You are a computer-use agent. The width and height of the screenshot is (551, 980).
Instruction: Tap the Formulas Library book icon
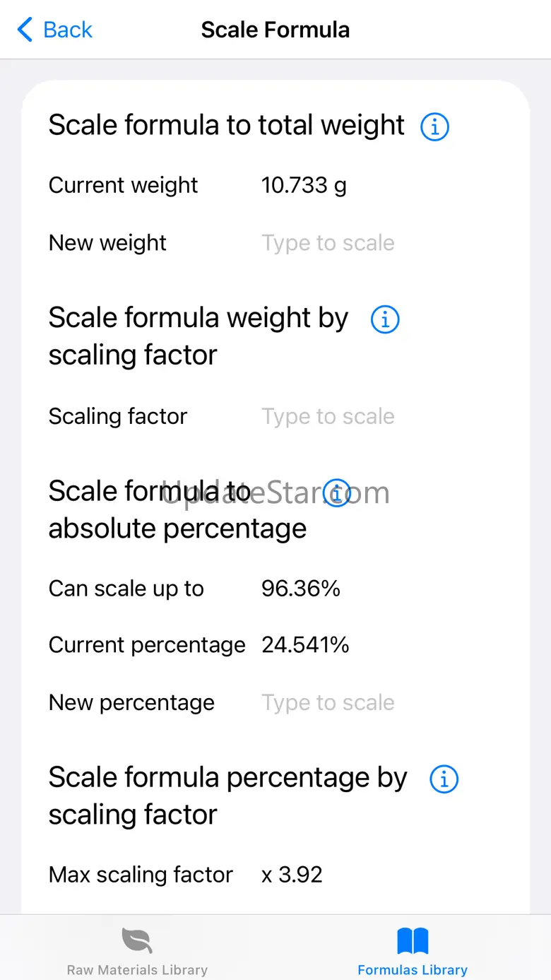click(x=413, y=941)
